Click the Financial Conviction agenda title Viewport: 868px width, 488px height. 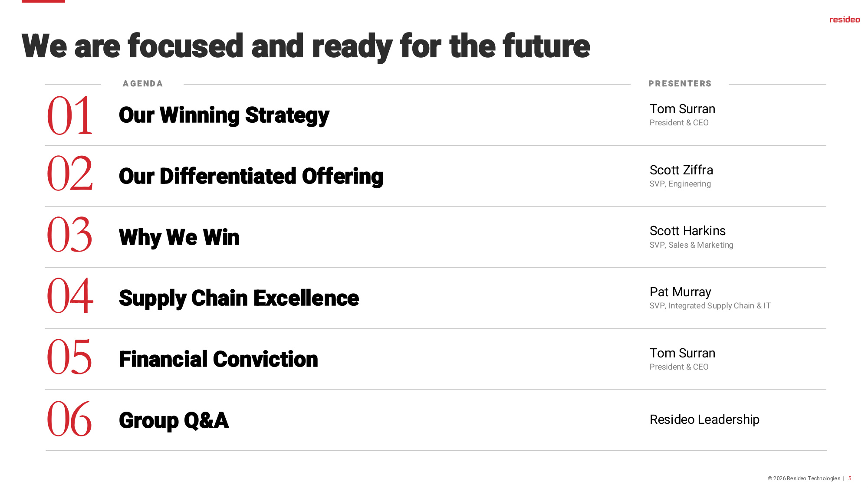tap(218, 359)
